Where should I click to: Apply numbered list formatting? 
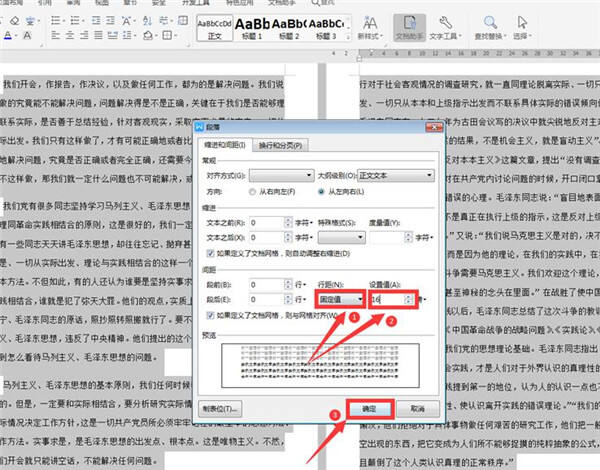click(75, 20)
